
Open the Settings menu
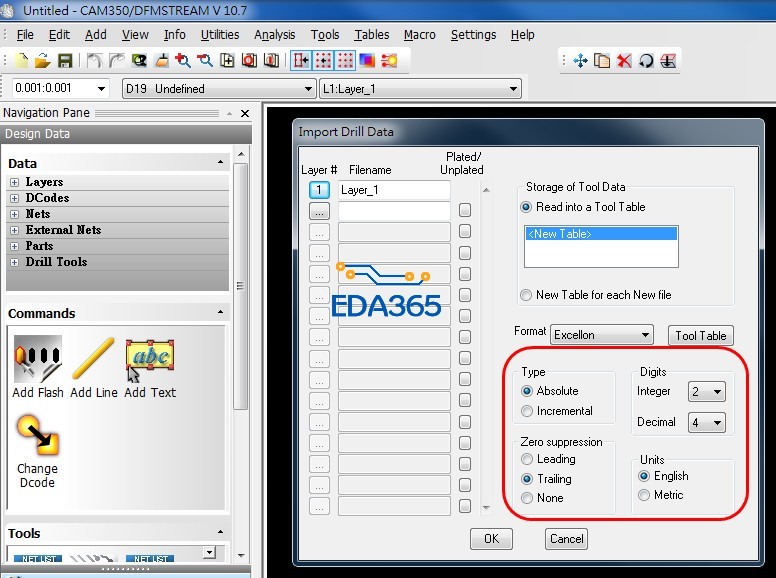click(473, 35)
